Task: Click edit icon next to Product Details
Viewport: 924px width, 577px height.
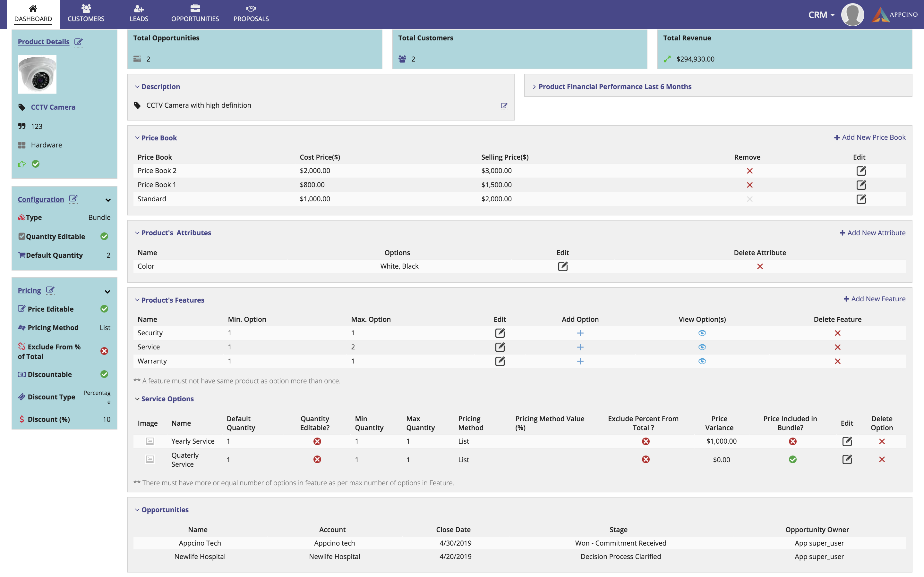Action: click(78, 42)
